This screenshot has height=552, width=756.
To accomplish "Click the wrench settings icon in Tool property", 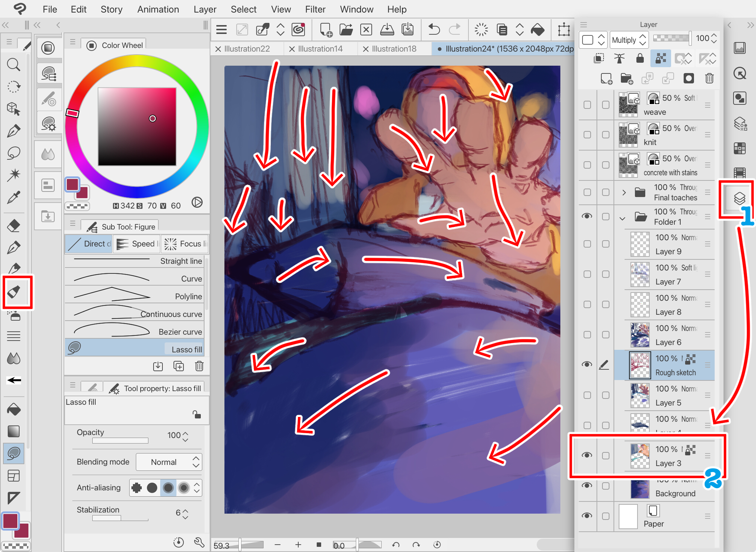I will pos(199,542).
